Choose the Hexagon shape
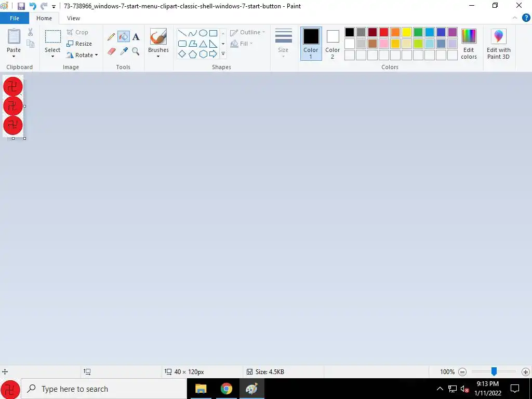Viewport: 532px width, 399px height. point(203,54)
